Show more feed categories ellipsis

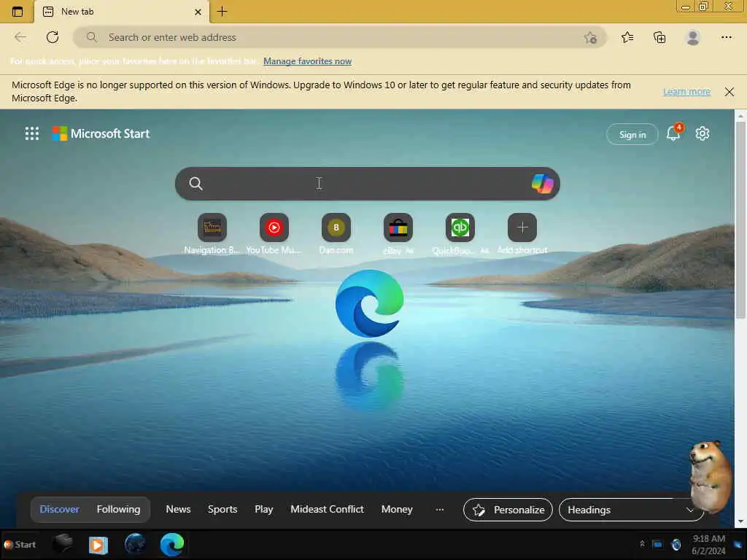tap(440, 510)
